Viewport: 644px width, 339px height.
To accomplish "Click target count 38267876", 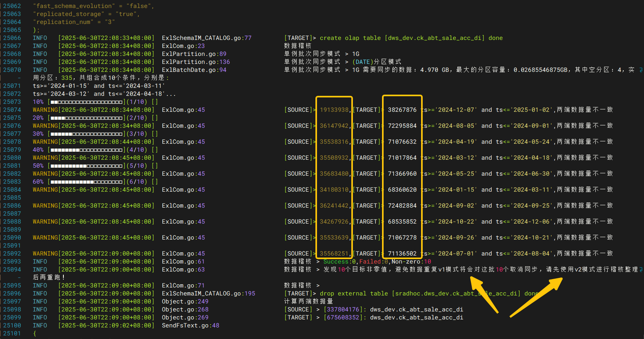I will pyautogui.click(x=402, y=110).
